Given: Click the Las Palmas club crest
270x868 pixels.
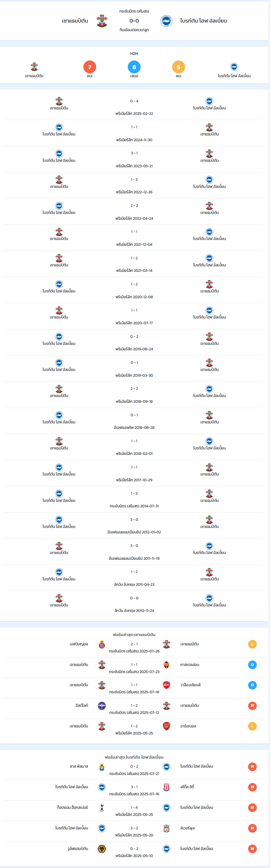Looking at the screenshot, I should click(x=102, y=766).
